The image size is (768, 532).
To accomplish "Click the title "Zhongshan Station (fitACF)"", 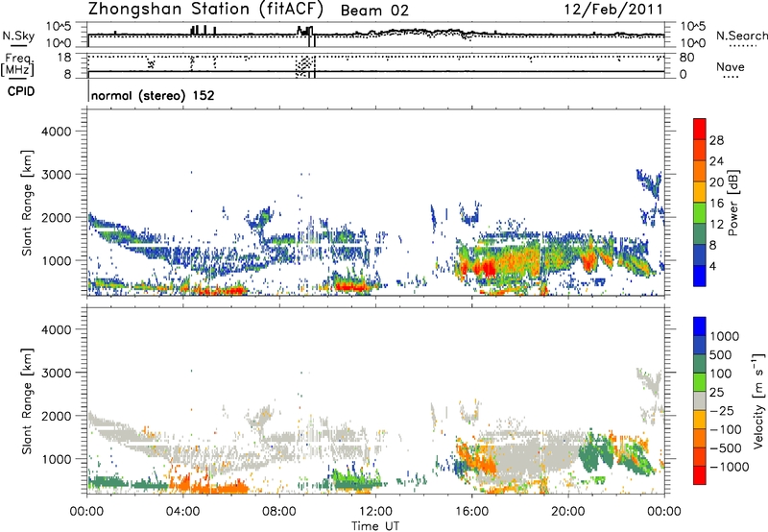I will coord(205,10).
